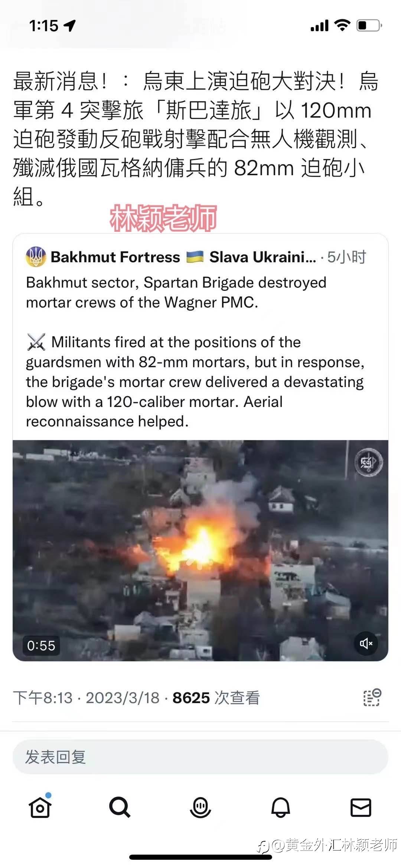Open the Spaces microphone tab

(200, 807)
